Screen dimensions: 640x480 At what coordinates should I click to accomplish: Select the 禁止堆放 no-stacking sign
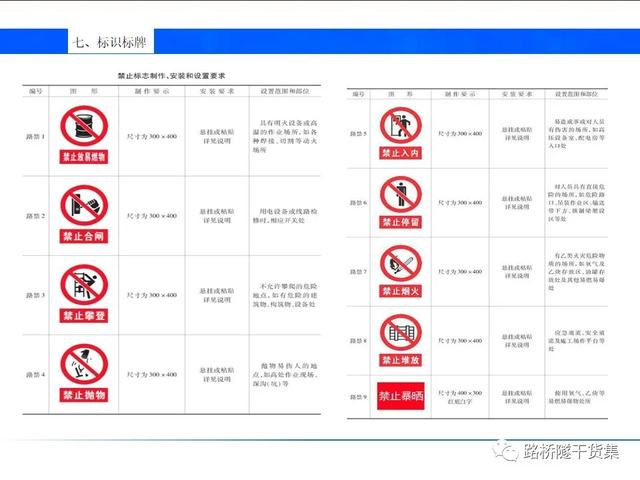pyautogui.click(x=399, y=339)
